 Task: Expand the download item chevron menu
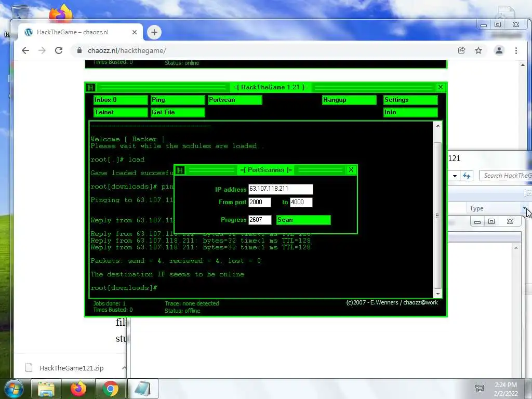pos(124,368)
